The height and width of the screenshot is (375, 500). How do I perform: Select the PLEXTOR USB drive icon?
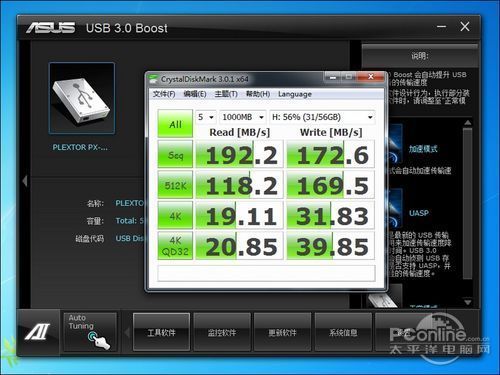click(x=82, y=98)
